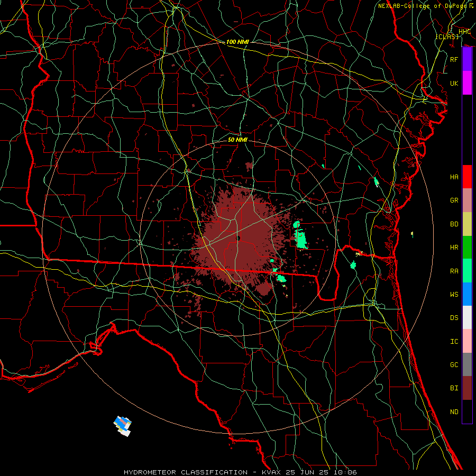Click the IC pink legend swatch

pyautogui.click(x=467, y=341)
